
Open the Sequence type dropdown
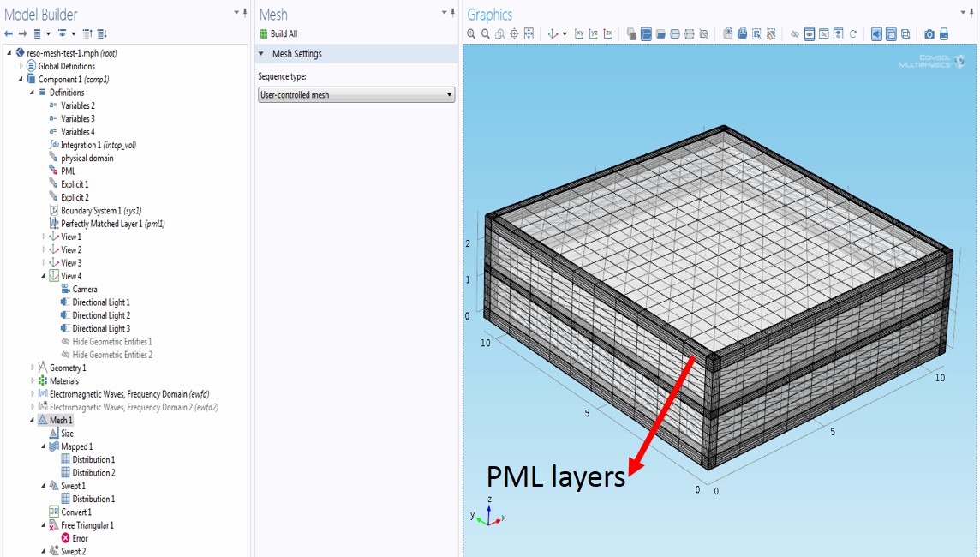click(356, 95)
